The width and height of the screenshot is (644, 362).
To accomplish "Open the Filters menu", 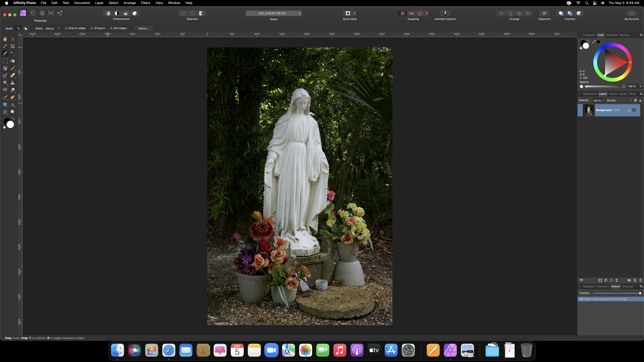I will coord(146,3).
